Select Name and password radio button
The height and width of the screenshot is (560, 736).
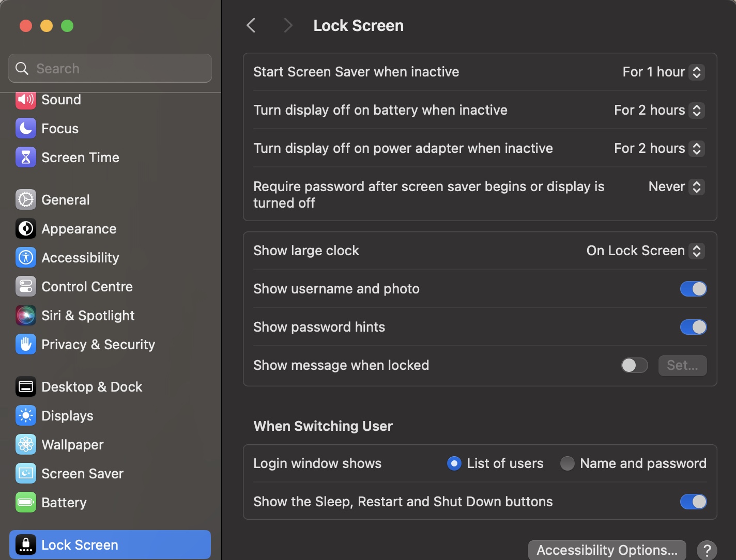pos(567,463)
